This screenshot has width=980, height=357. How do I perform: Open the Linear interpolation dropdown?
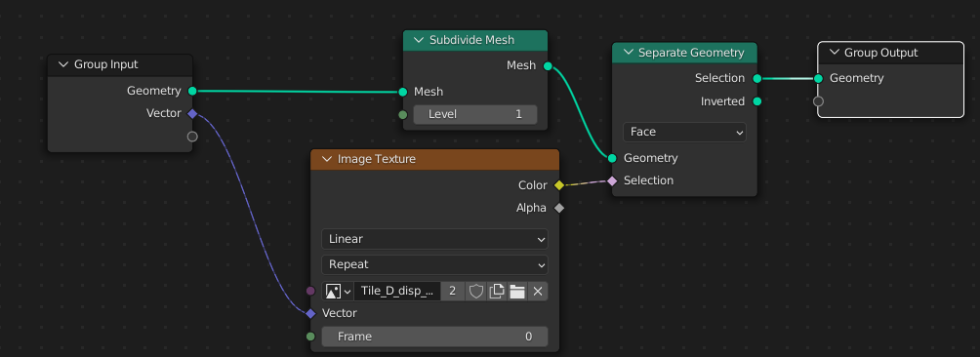point(434,239)
